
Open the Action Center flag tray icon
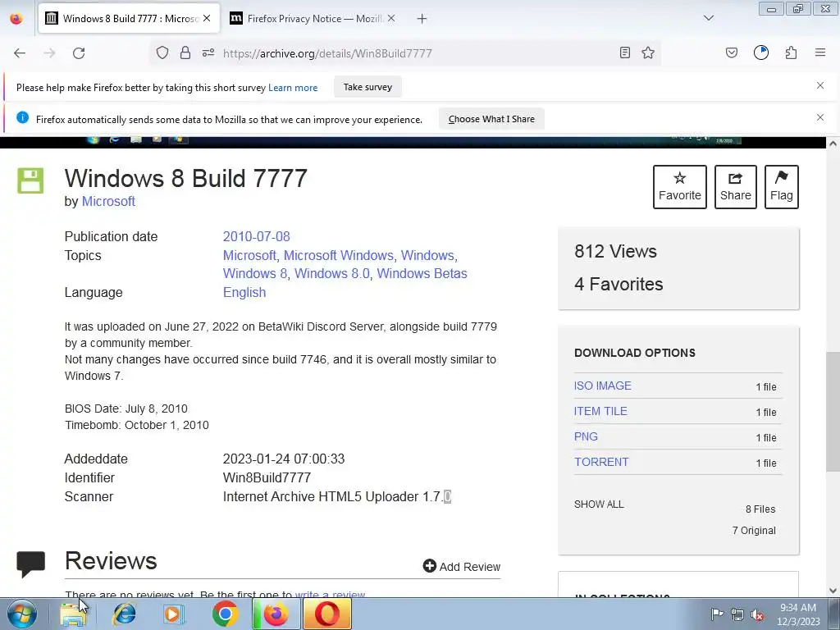(x=717, y=614)
